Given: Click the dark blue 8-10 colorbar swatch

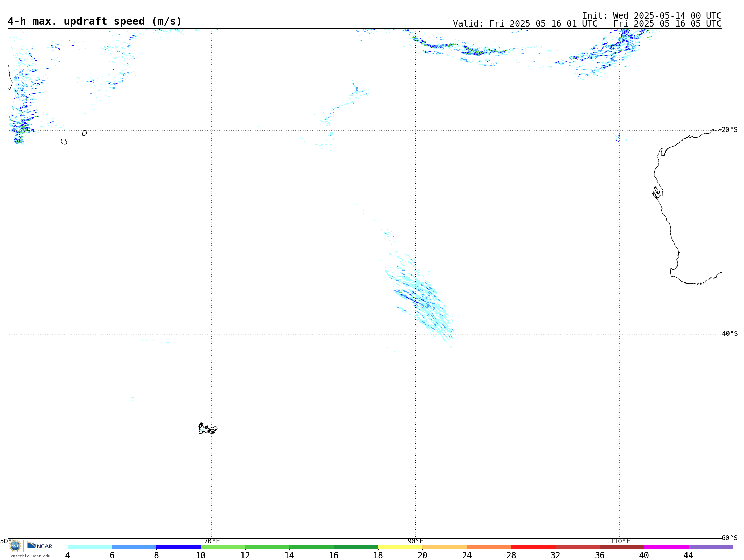Looking at the screenshot, I should (178, 547).
